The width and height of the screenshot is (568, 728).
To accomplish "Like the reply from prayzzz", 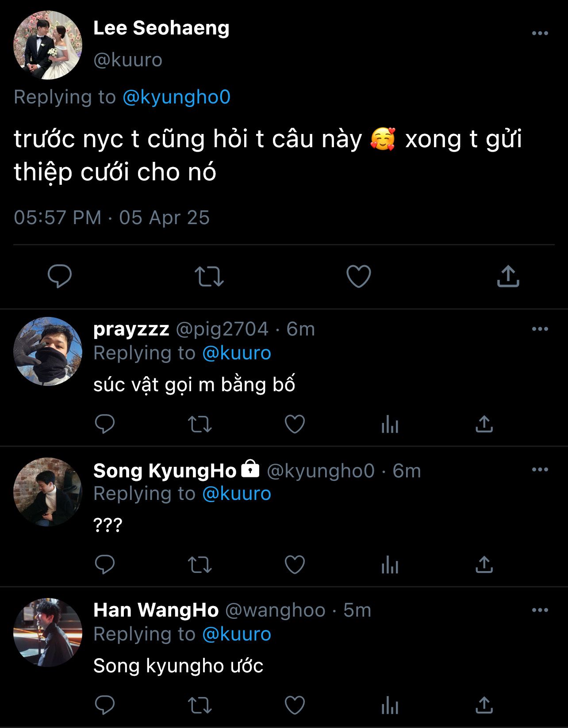I will click(x=295, y=424).
